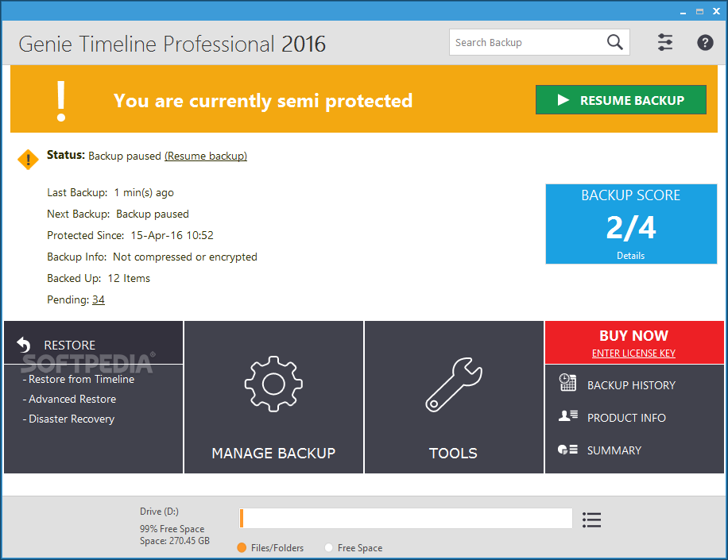Open the drive list icon

(x=591, y=520)
